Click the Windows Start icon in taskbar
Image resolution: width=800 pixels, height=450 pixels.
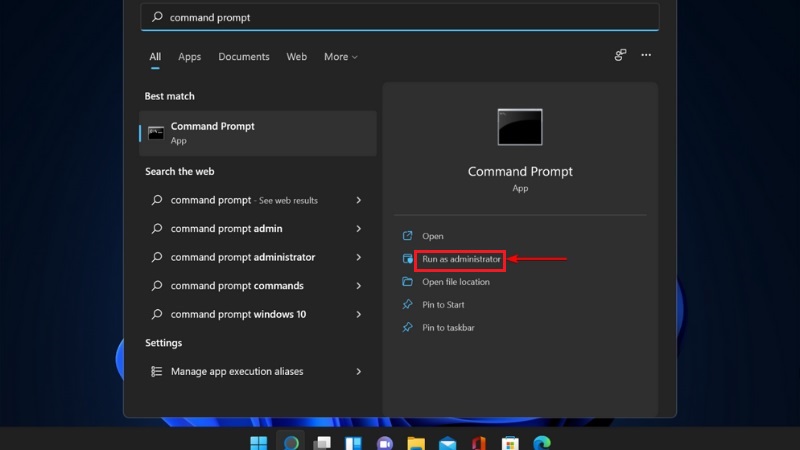[x=259, y=443]
